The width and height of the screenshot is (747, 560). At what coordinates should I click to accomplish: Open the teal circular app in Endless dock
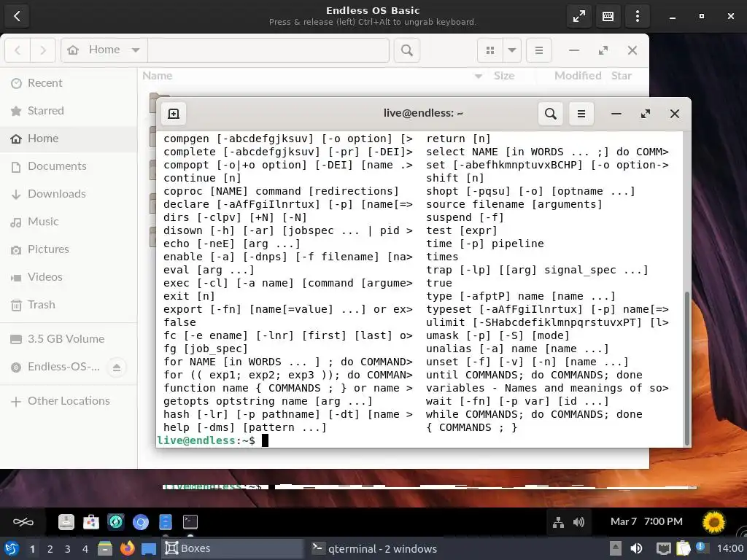[116, 522]
